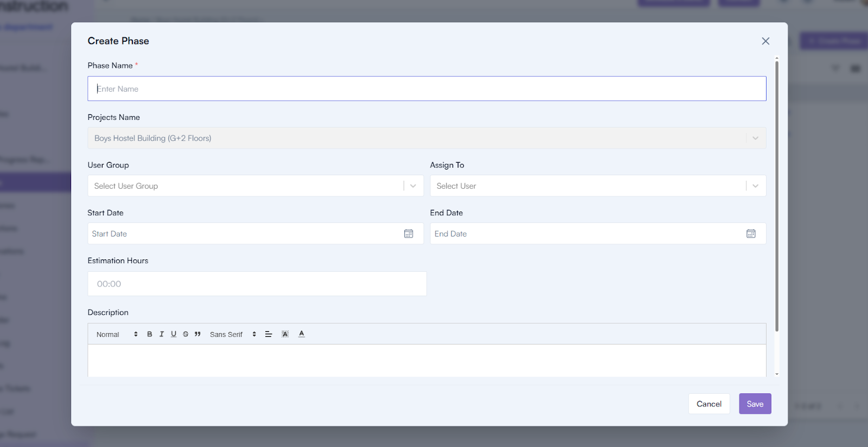Open the Normal heading style dropdown
Image resolution: width=868 pixels, height=447 pixels.
tap(117, 335)
